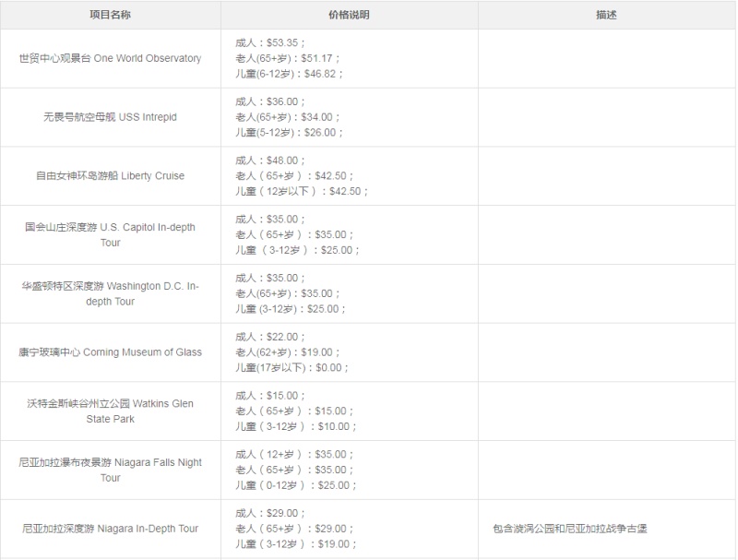
Task: Click description 包含漩涡公园和尼亚加拉战争古堡
Action: (x=570, y=529)
